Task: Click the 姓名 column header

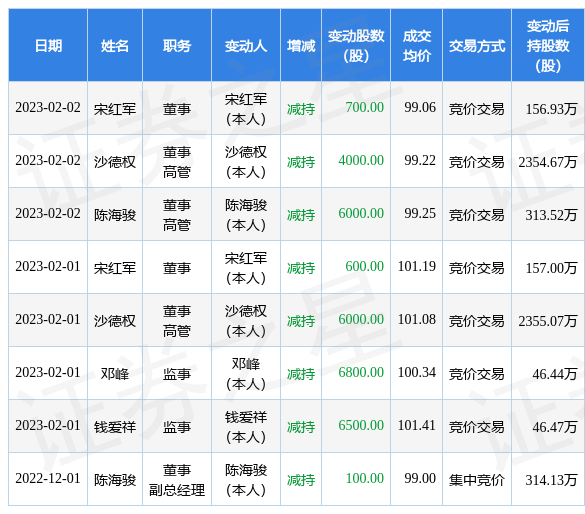Action: click(115, 46)
